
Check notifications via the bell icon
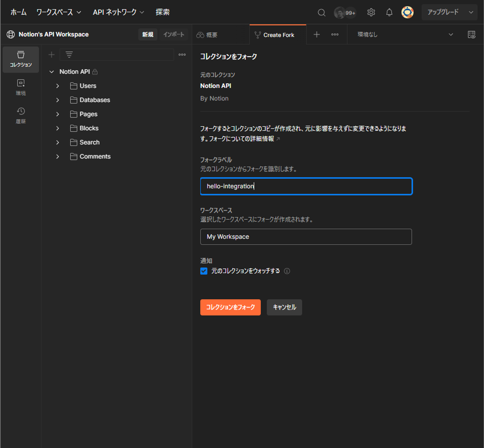pyautogui.click(x=389, y=12)
